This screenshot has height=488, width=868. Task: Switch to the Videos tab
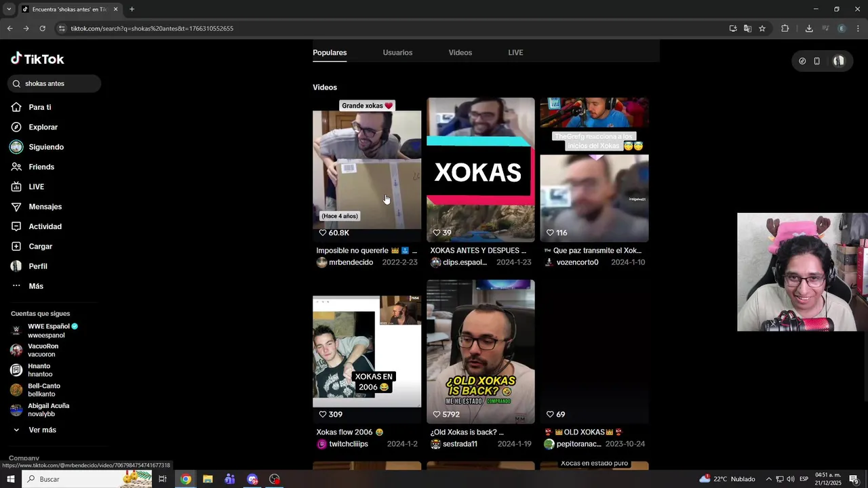click(x=460, y=52)
